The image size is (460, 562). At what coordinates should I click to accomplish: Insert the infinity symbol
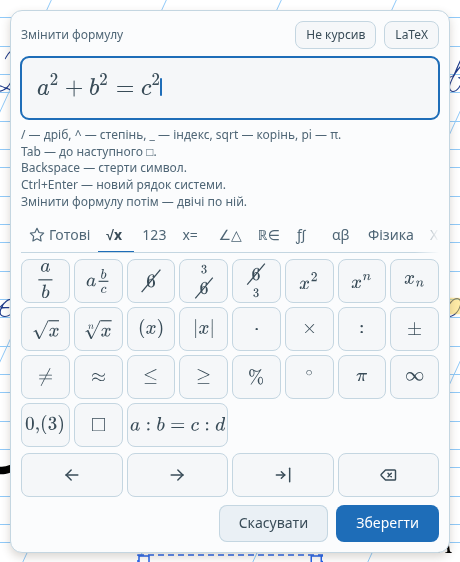[x=414, y=377]
